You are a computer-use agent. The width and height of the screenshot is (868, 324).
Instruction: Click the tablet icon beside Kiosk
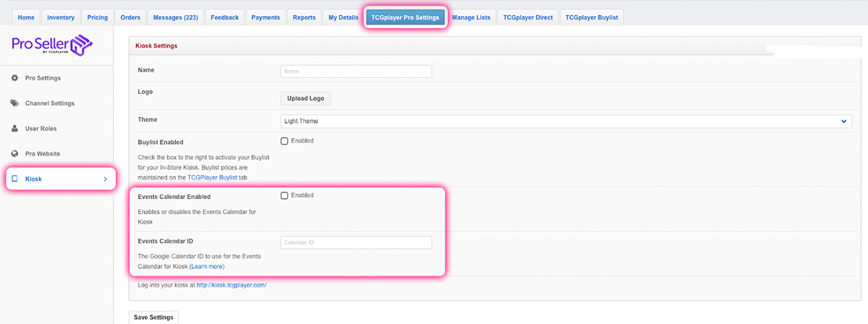(x=14, y=179)
